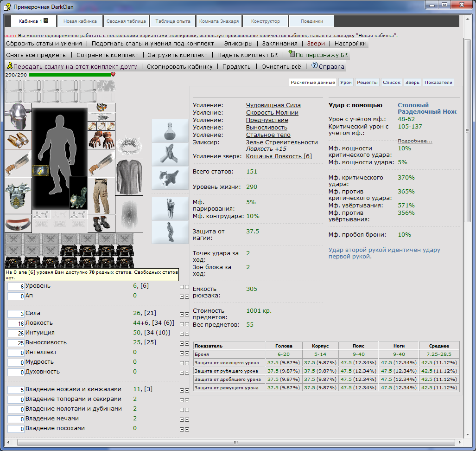Viewport: 476px width, 451px height.
Task: Switch to the Урон data tab
Action: (346, 82)
